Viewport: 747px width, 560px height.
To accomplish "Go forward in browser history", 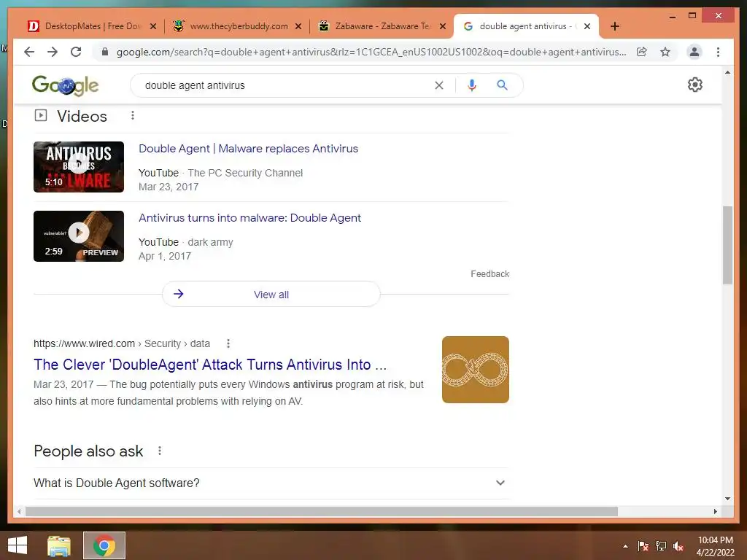I will pos(53,52).
